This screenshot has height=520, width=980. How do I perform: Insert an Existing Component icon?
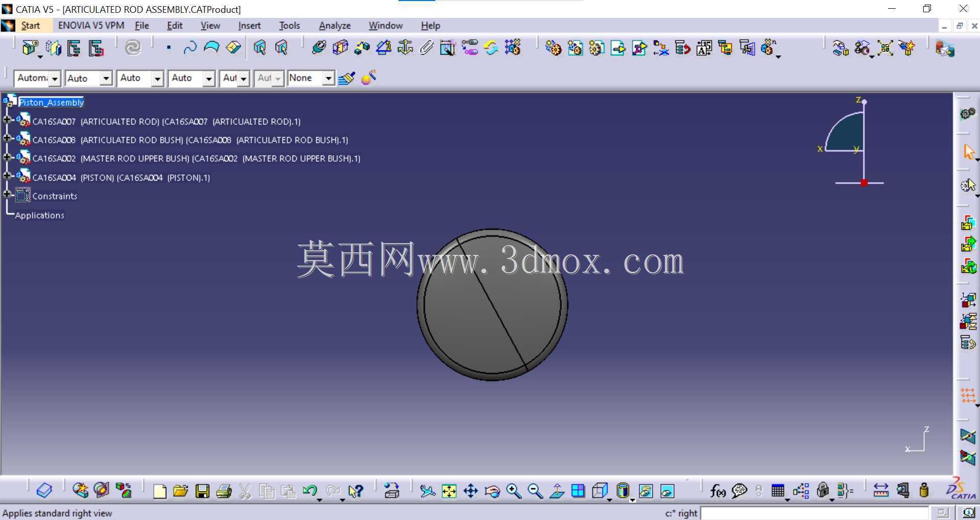[x=618, y=48]
